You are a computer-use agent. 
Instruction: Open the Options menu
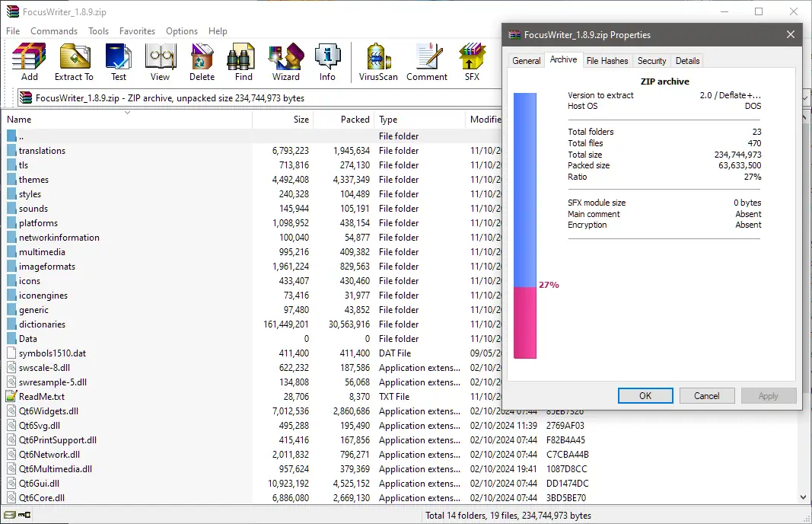pos(182,31)
